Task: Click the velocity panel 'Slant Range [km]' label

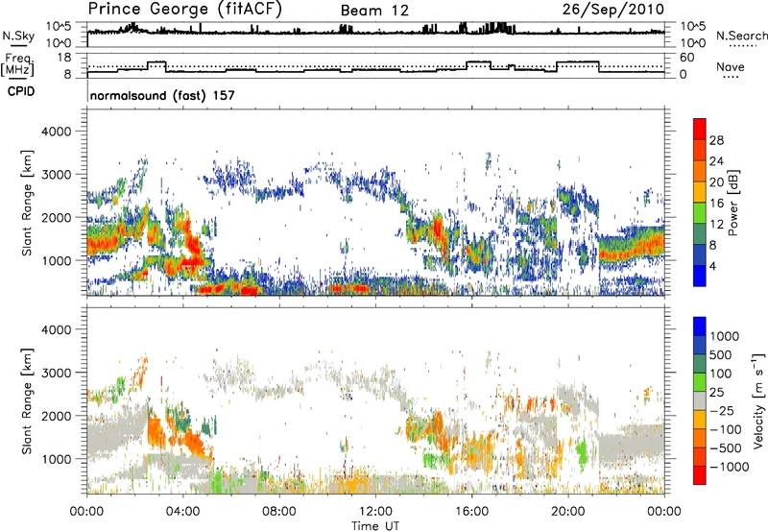Action: (28, 401)
